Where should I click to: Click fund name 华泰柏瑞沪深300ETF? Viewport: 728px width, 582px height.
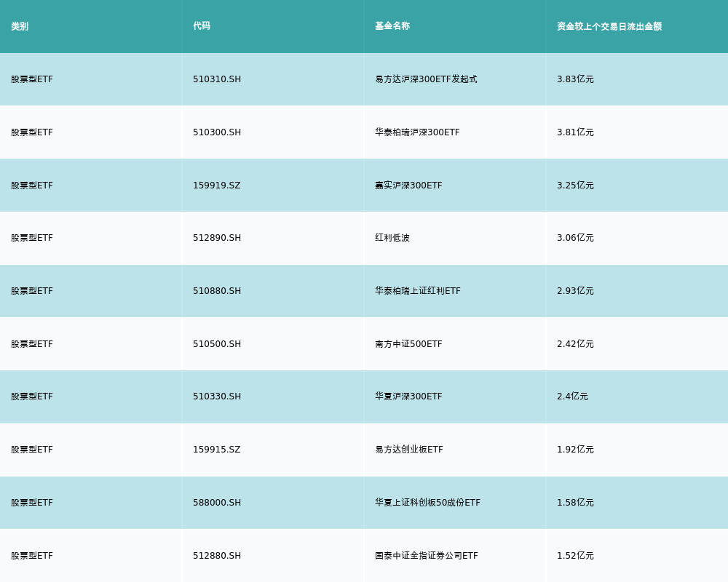coord(417,132)
